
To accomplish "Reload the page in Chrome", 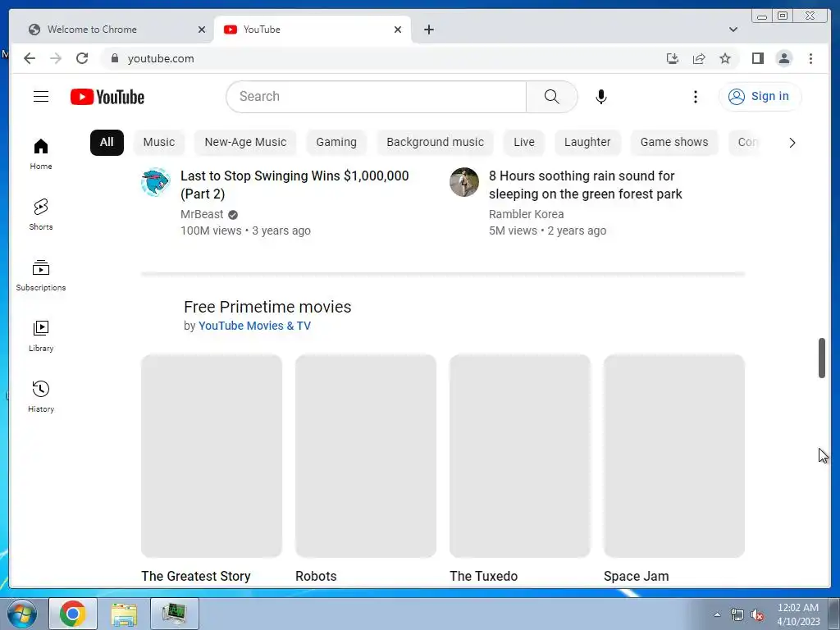I will [x=82, y=58].
